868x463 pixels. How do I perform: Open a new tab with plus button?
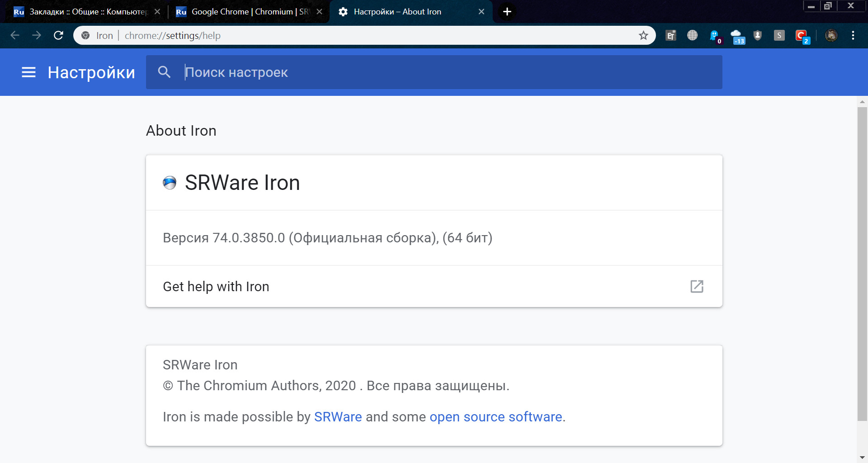click(x=507, y=12)
